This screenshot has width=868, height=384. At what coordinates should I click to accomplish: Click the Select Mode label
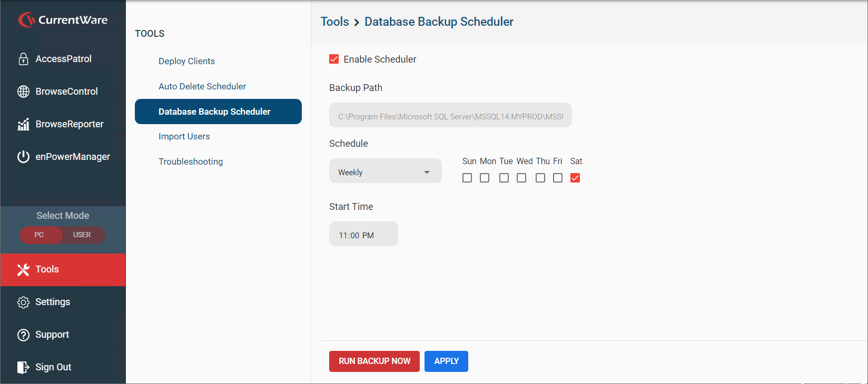point(63,216)
